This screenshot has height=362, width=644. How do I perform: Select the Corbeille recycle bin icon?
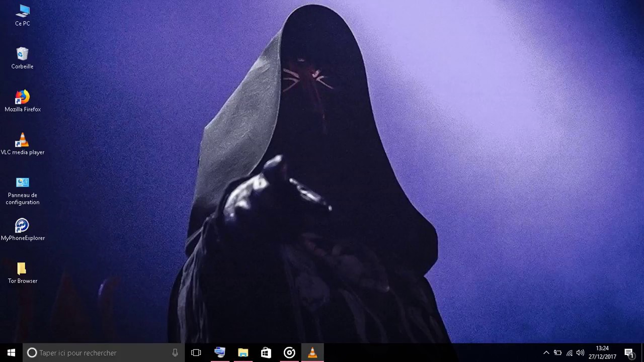pyautogui.click(x=23, y=58)
